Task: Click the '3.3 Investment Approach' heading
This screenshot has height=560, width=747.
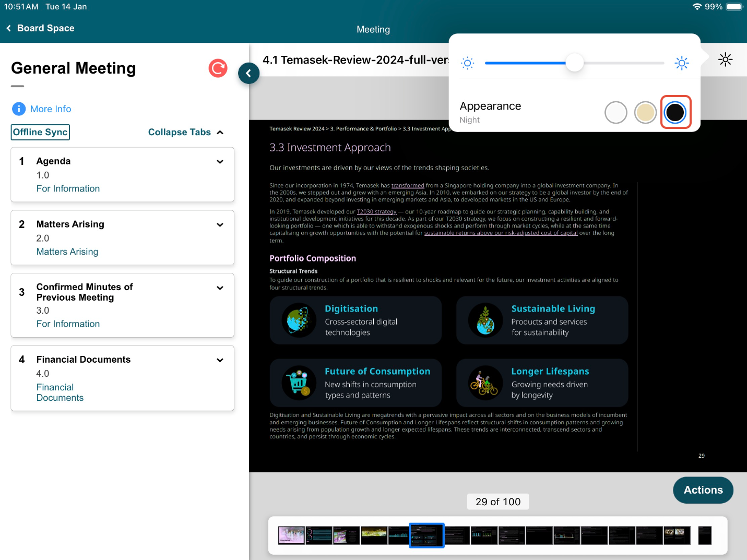Action: [x=330, y=148]
